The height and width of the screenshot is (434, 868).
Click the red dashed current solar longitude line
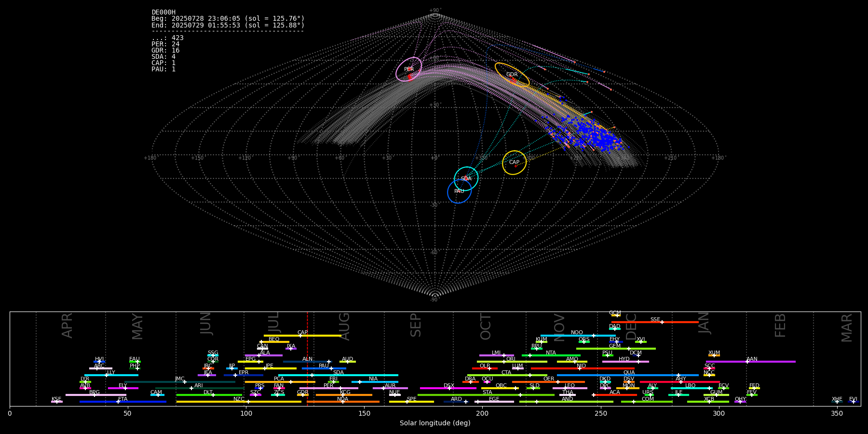click(307, 359)
